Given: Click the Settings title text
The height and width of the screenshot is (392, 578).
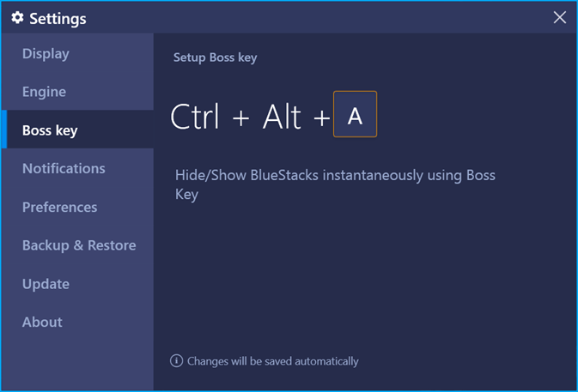Looking at the screenshot, I should (58, 19).
